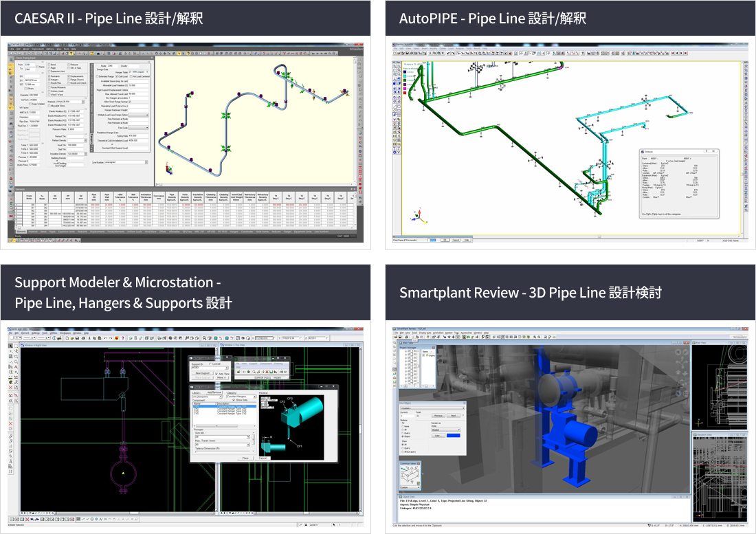Viewport: 756px width, 534px height.
Task: Check Reducer checkbox in CAESAR II
Action: pyautogui.click(x=69, y=65)
